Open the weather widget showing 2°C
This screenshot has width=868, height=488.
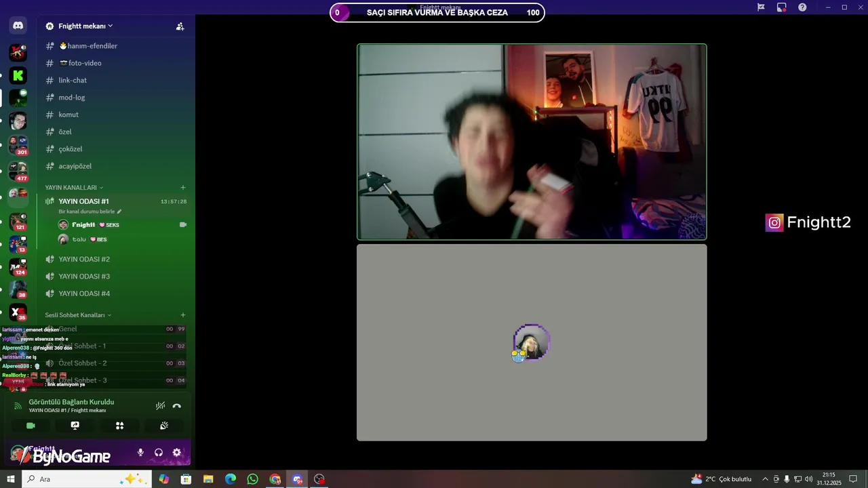coord(721,479)
